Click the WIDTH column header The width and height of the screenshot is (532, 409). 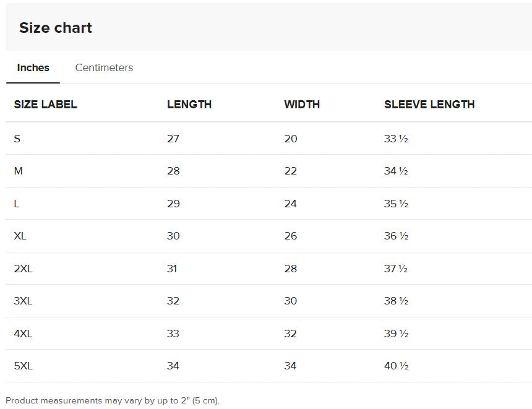click(302, 105)
